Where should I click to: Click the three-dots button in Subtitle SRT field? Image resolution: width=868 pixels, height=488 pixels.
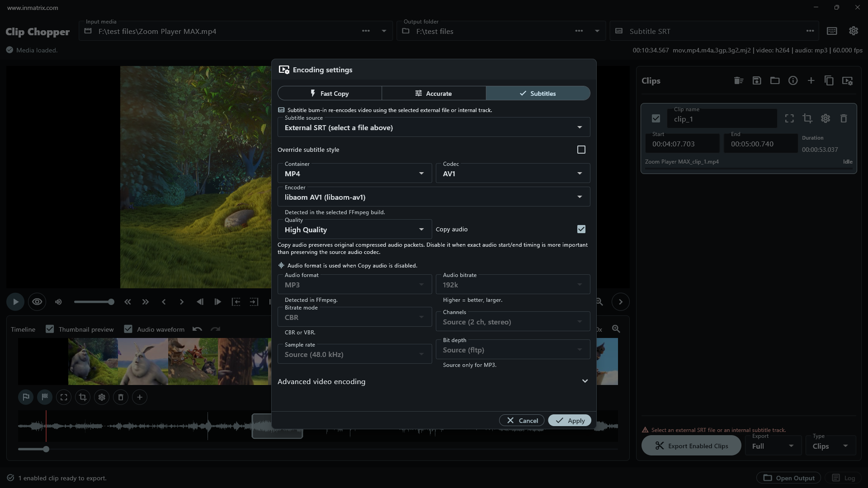coord(810,31)
